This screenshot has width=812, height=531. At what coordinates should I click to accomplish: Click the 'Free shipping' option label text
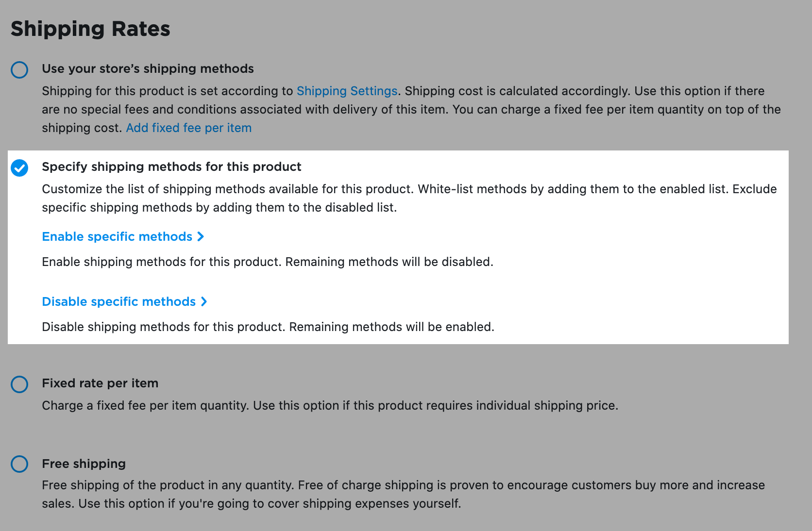point(84,464)
